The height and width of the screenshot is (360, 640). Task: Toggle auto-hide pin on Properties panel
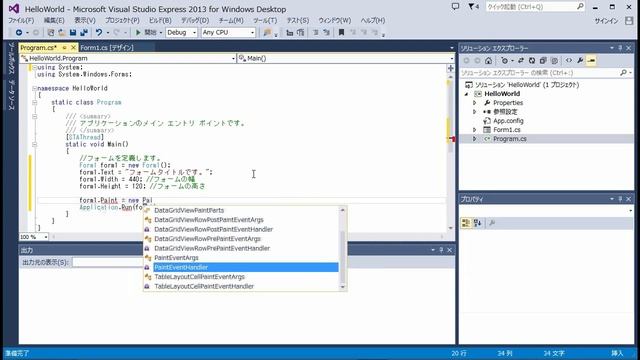[x=620, y=199]
